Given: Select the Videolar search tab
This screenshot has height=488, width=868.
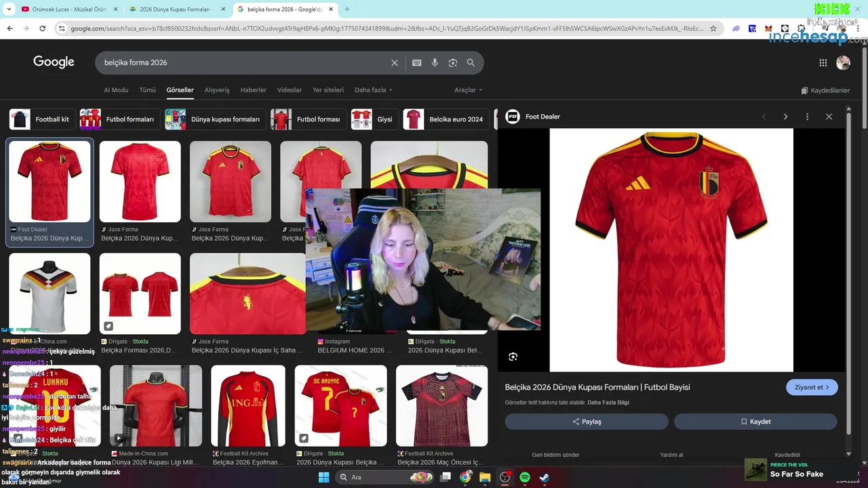Looking at the screenshot, I should (x=290, y=90).
